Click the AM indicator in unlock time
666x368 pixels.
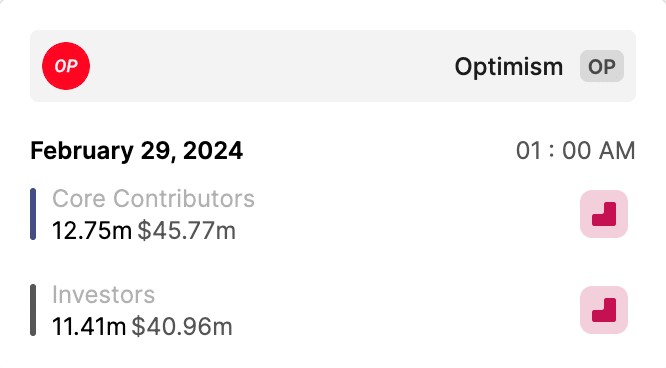(617, 151)
